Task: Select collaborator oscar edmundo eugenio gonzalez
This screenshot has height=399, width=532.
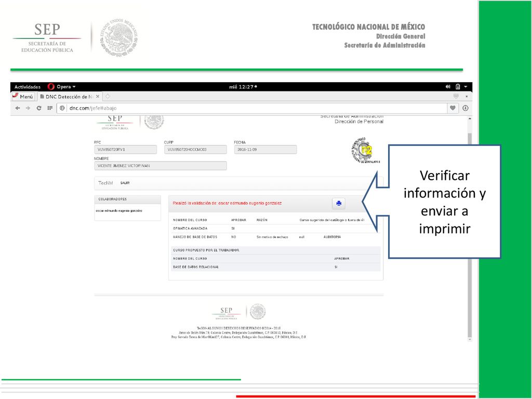Action: [119, 211]
